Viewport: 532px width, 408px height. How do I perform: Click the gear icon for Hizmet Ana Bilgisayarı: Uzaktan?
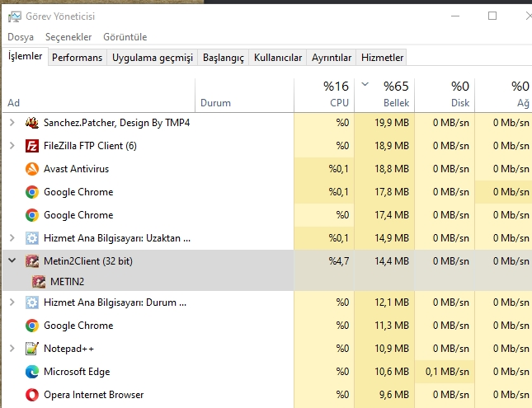pos(32,238)
